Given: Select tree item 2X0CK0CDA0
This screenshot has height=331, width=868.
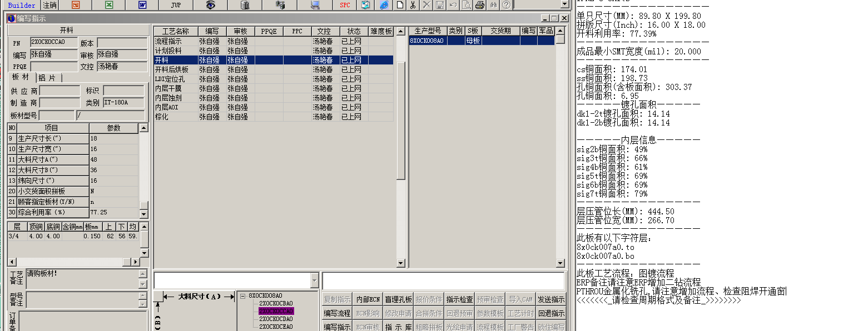Looking at the screenshot, I should (276, 319).
